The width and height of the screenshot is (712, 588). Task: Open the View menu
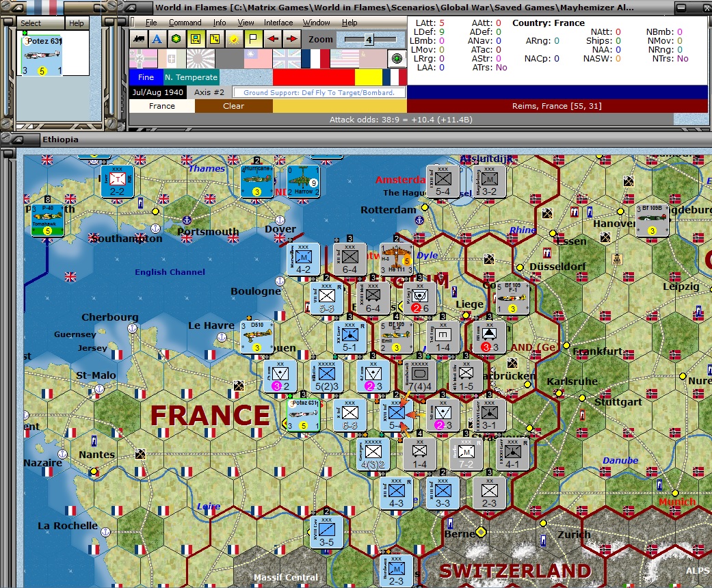(246, 23)
